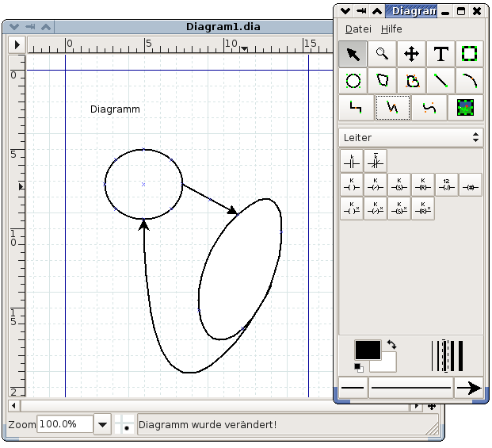
Task: Reset to default black and white colors
Action: click(x=358, y=367)
